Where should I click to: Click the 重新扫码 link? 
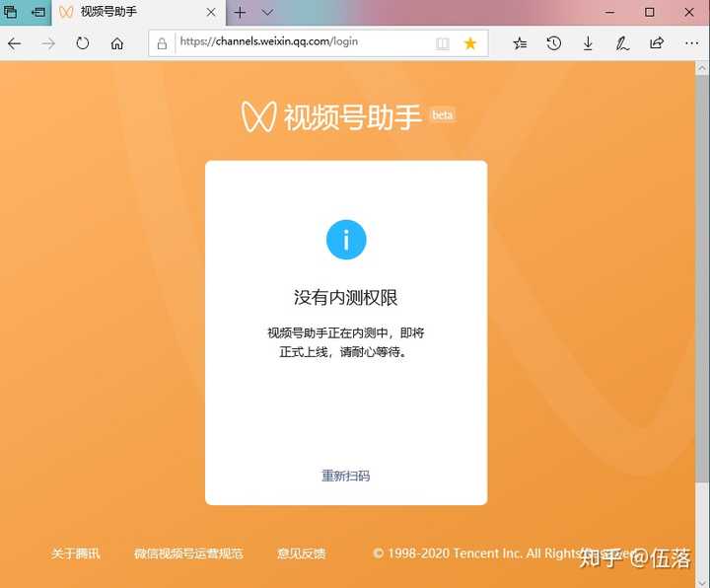click(345, 476)
